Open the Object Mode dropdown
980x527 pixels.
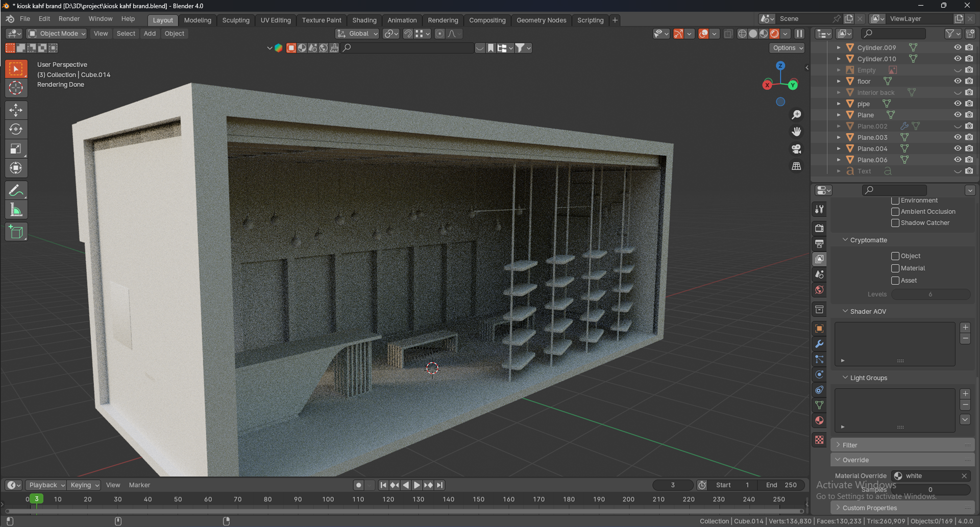point(57,34)
